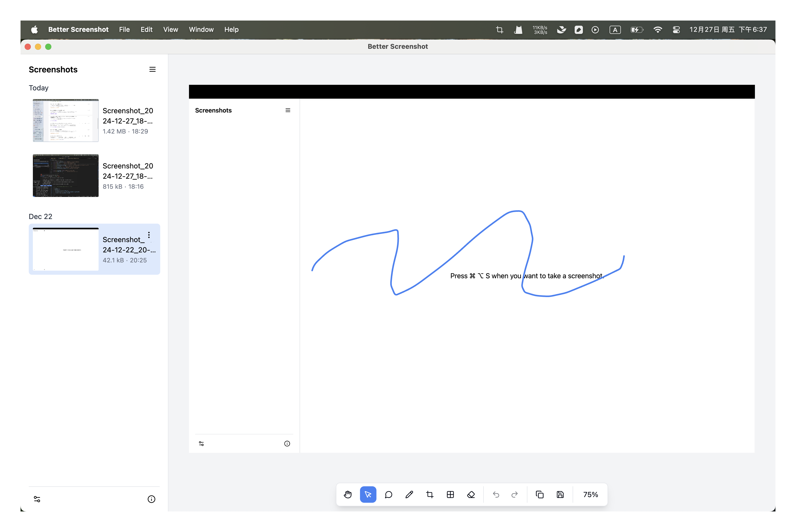Image resolution: width=796 pixels, height=532 pixels.
Task: Click the Screenshot_24-12-22_20 file name
Action: click(x=129, y=245)
